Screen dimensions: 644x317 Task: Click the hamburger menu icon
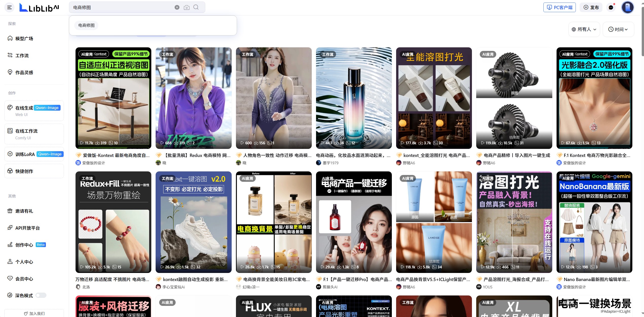tap(9, 7)
